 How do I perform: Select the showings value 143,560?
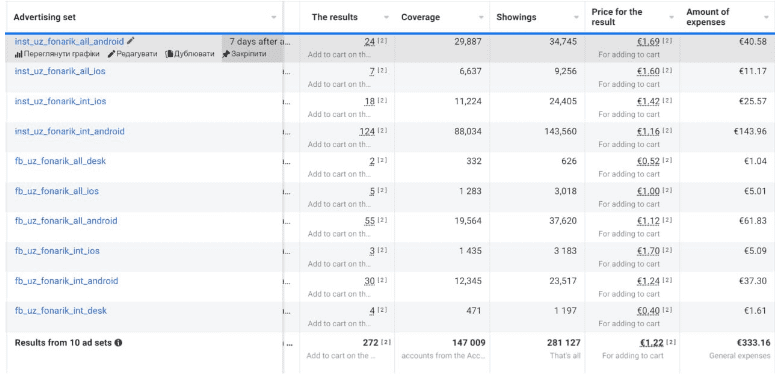[561, 131]
